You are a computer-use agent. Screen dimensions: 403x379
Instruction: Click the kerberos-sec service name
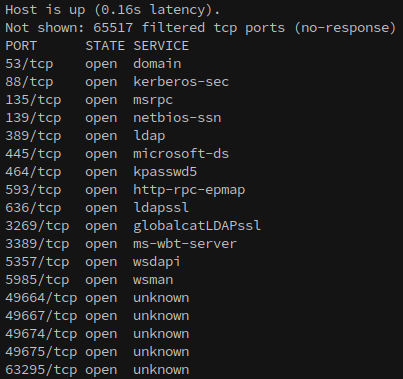pos(181,82)
